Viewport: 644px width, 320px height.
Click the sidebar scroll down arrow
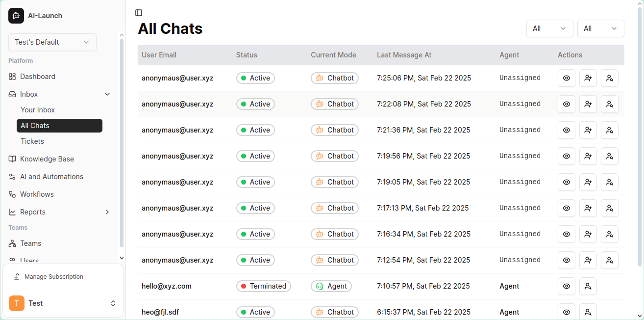[x=122, y=258]
